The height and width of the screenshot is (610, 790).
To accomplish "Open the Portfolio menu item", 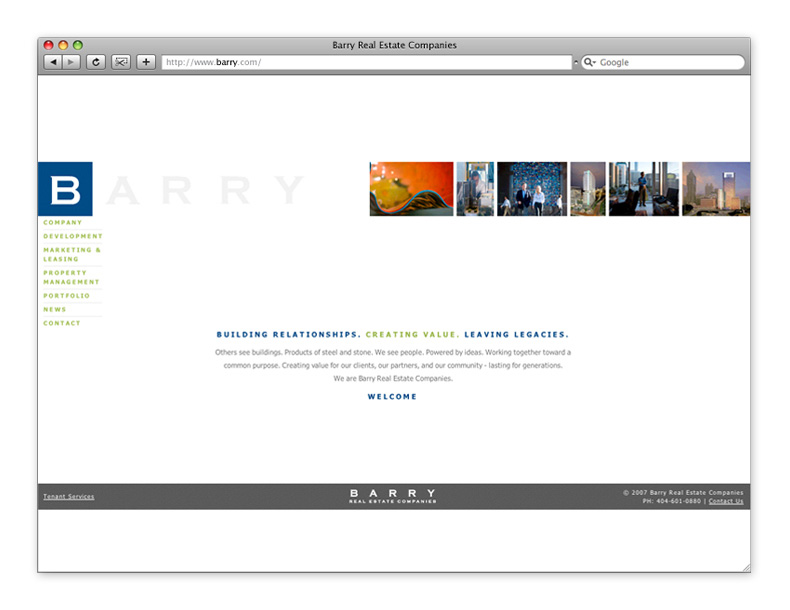I will click(67, 296).
